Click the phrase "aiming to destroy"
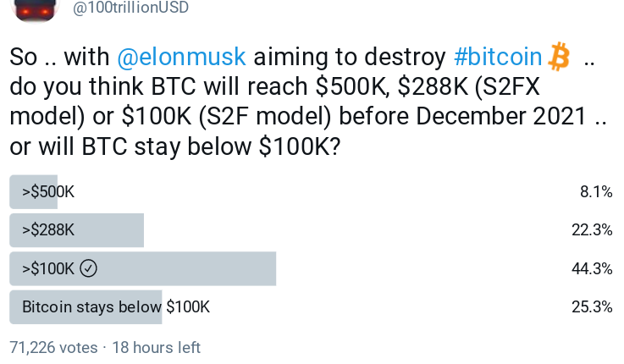 (x=350, y=57)
